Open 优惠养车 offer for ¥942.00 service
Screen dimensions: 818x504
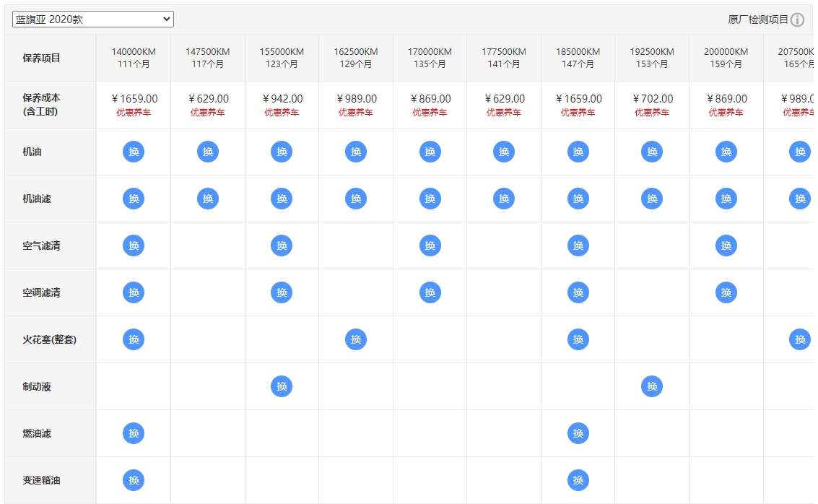click(x=282, y=113)
